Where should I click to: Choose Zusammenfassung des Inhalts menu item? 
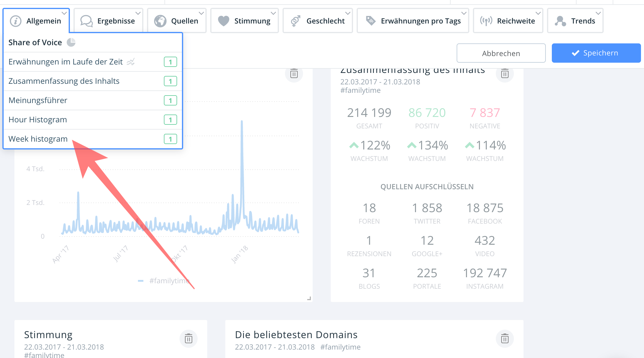pyautogui.click(x=64, y=81)
